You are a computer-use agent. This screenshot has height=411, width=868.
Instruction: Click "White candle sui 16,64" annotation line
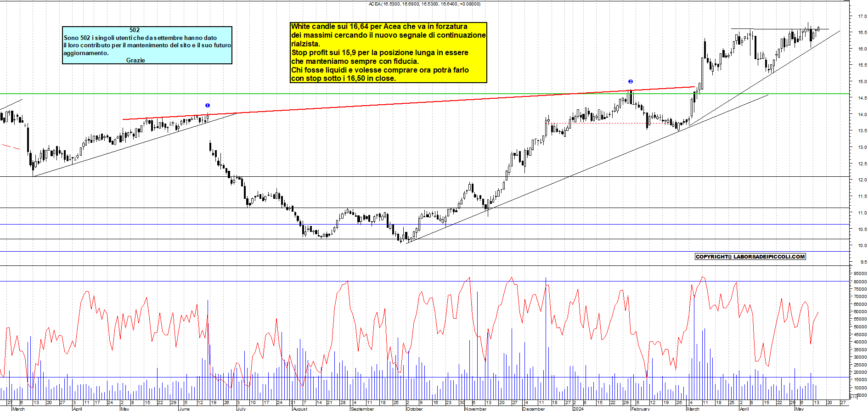pyautogui.click(x=379, y=27)
